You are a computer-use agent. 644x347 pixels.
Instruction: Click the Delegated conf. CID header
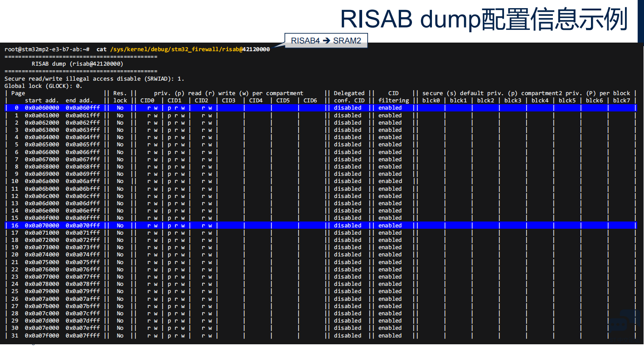coord(349,97)
